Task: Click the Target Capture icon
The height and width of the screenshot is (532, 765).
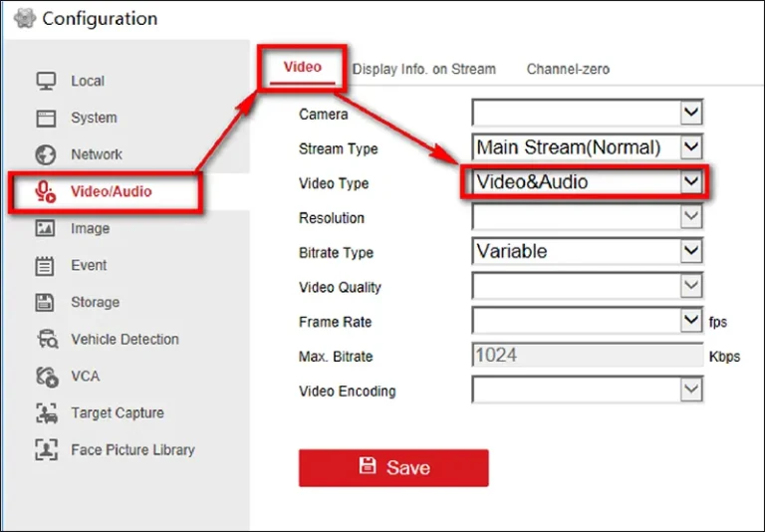Action: click(45, 412)
